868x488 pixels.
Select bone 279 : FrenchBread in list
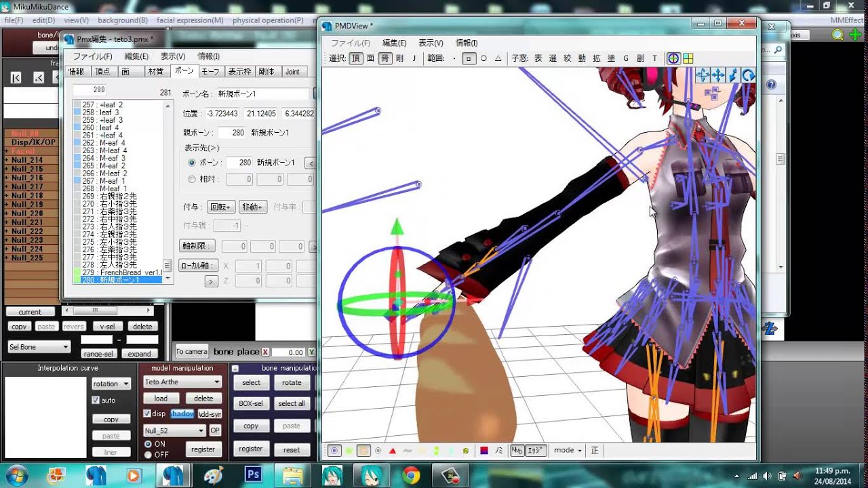[119, 272]
